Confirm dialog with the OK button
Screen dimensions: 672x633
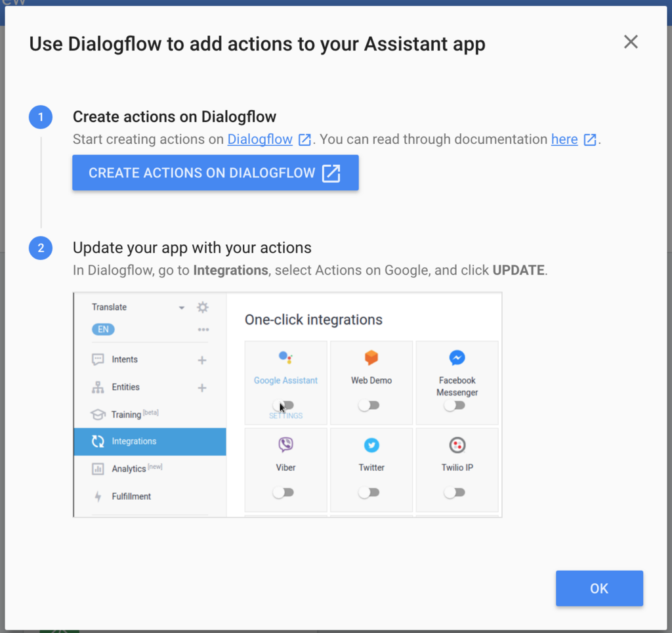point(599,588)
